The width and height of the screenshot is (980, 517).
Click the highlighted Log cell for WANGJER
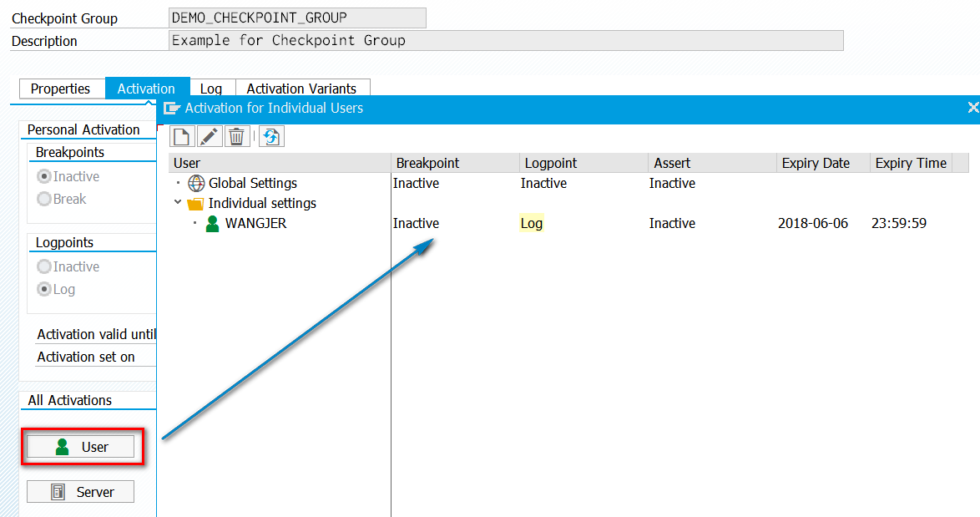click(531, 223)
